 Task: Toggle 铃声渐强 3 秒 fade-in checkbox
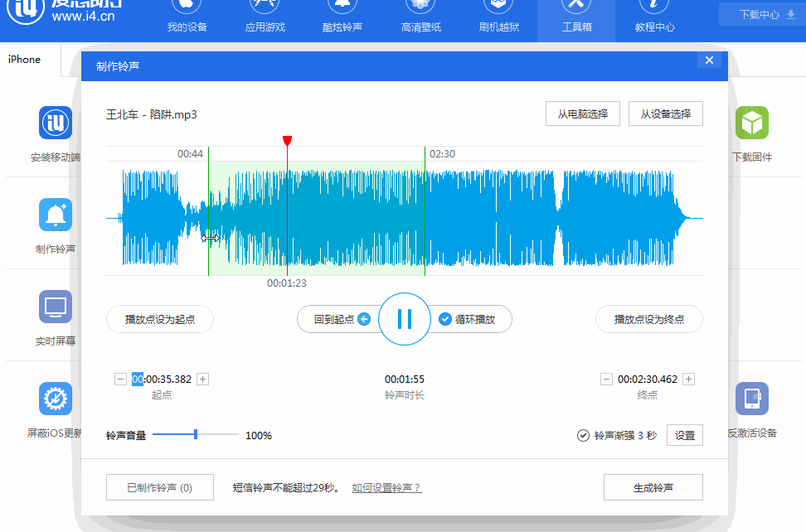tap(583, 435)
